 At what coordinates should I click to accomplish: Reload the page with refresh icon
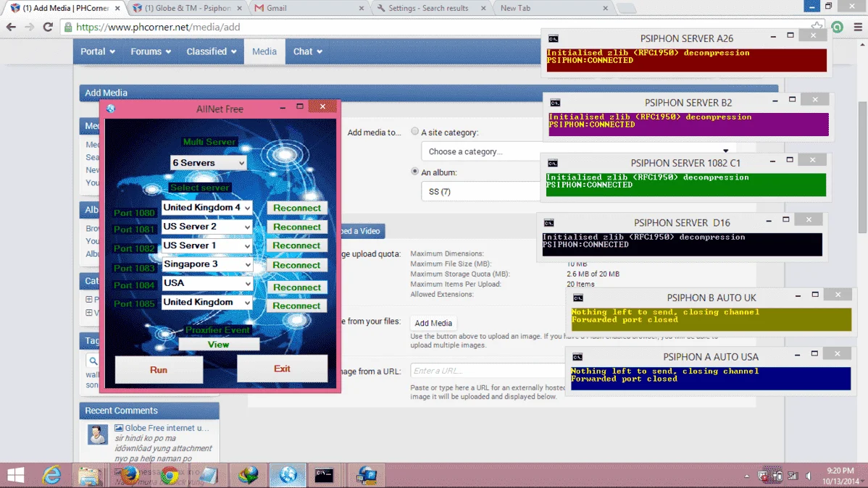(48, 27)
